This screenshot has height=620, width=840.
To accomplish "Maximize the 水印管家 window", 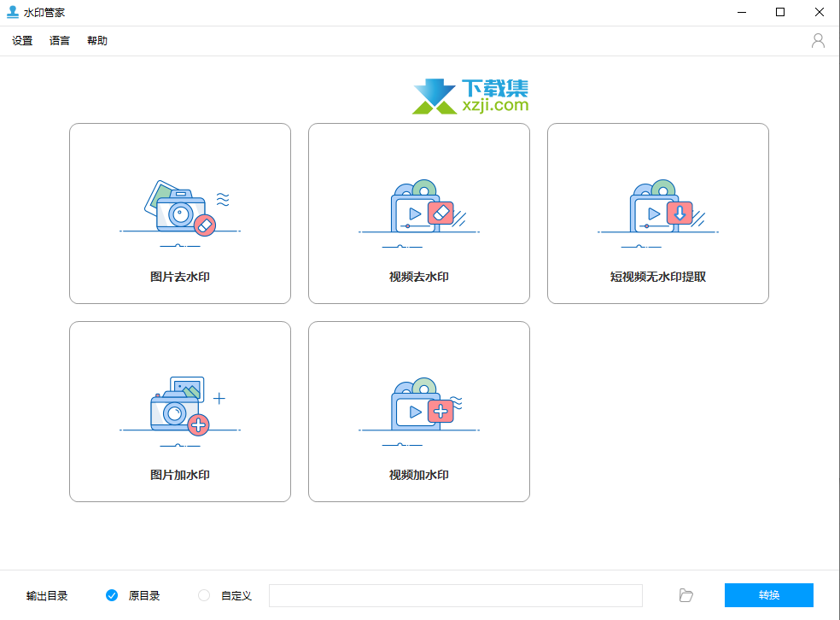I will pos(779,12).
